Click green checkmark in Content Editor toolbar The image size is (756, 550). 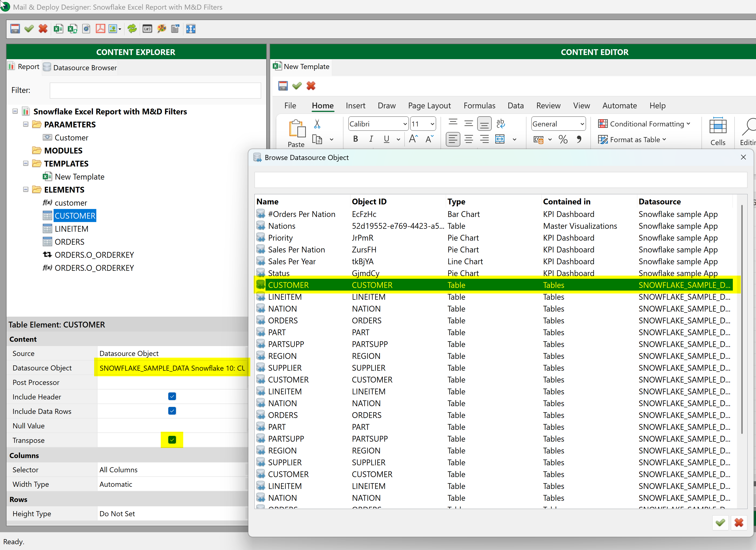[x=297, y=86]
